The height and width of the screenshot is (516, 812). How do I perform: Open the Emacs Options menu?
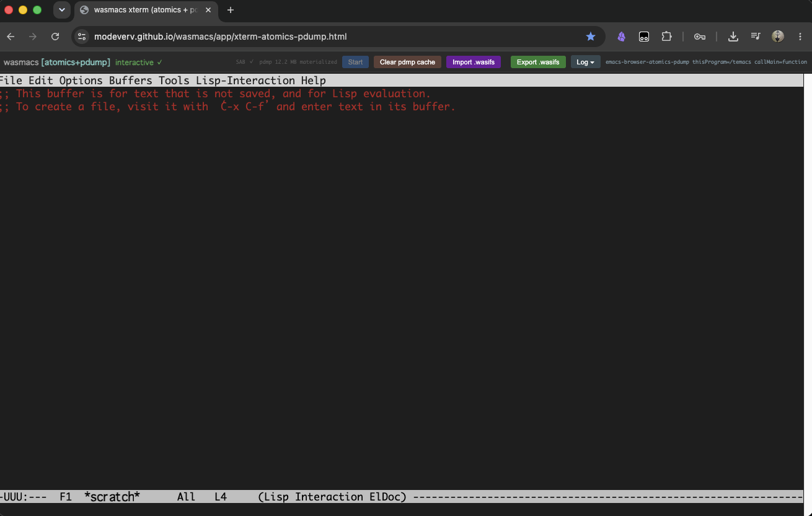[81, 81]
